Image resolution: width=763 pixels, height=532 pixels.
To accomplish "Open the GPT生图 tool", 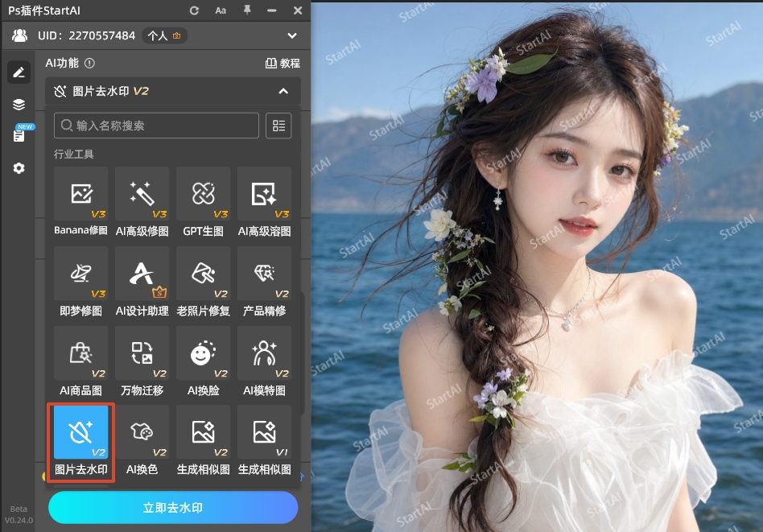I will click(203, 194).
